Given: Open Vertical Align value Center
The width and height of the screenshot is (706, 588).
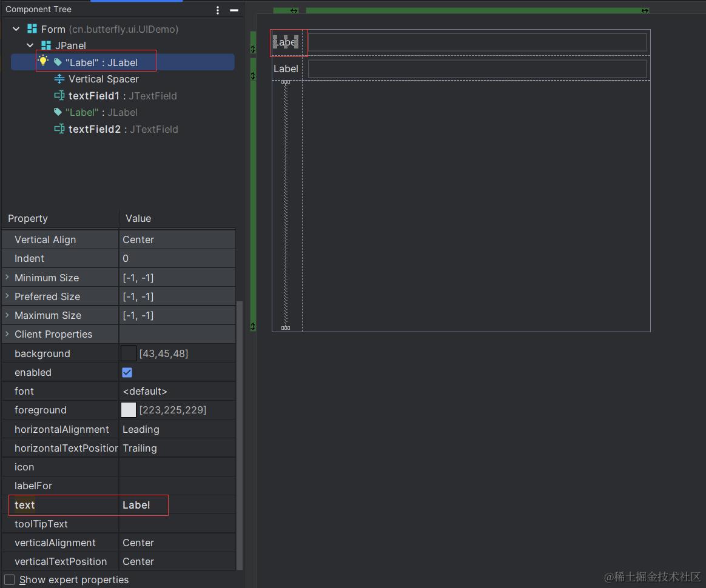Looking at the screenshot, I should [177, 240].
